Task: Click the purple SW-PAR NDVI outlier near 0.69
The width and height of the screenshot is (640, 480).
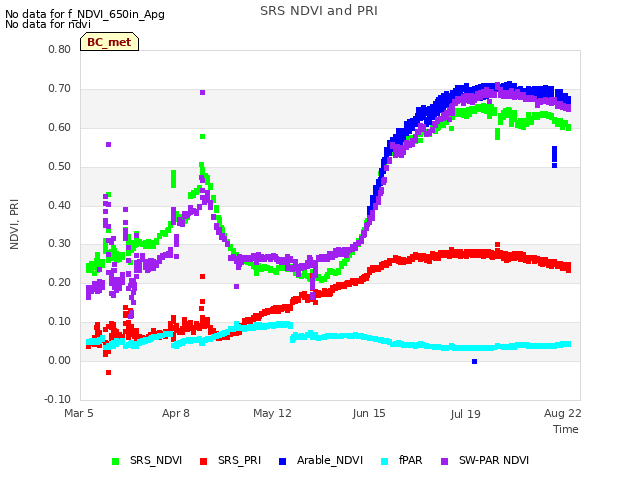Action: pyautogui.click(x=202, y=93)
